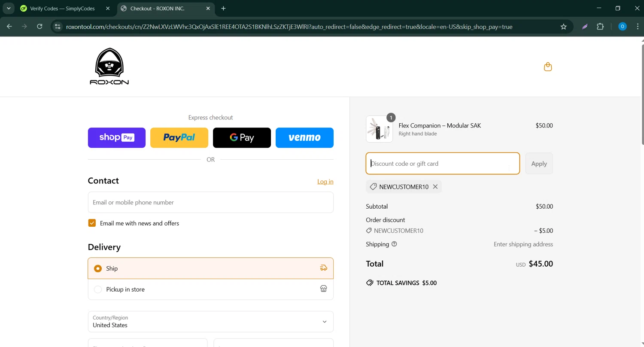Close the Verify Codes SimplyCodes tab
Viewport: 644px width, 347px height.
pos(108,8)
